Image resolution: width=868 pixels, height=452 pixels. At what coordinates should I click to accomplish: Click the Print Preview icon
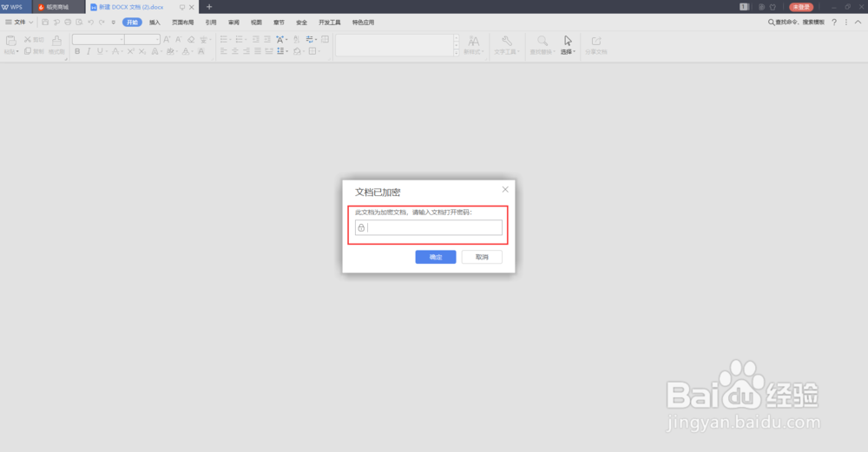[x=79, y=23]
